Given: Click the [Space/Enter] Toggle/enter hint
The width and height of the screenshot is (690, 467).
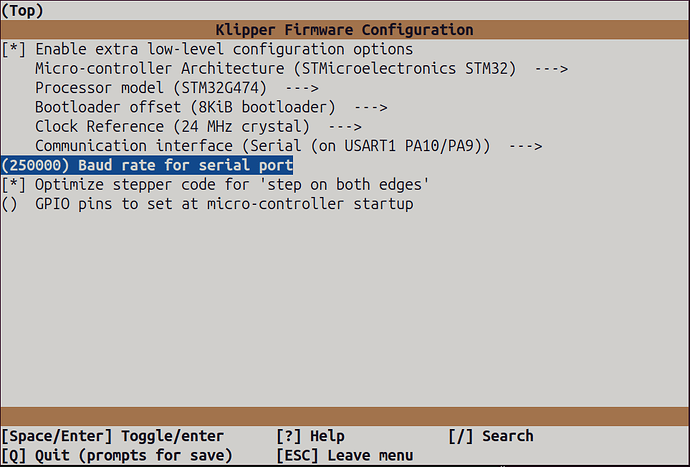Looking at the screenshot, I should click(112, 436).
